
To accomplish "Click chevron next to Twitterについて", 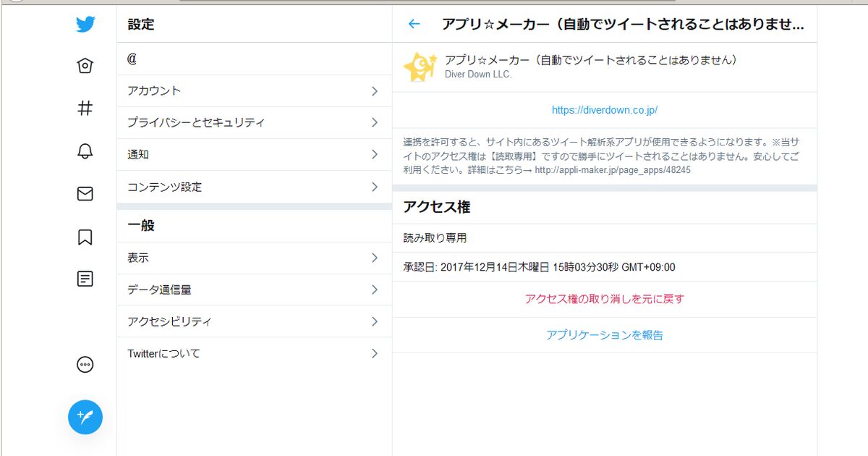I will click(x=375, y=353).
